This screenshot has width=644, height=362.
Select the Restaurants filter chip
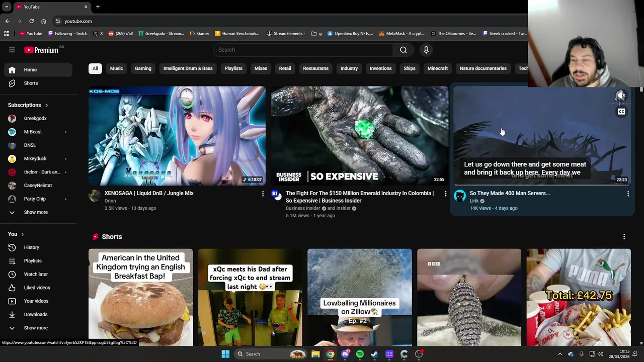315,68
